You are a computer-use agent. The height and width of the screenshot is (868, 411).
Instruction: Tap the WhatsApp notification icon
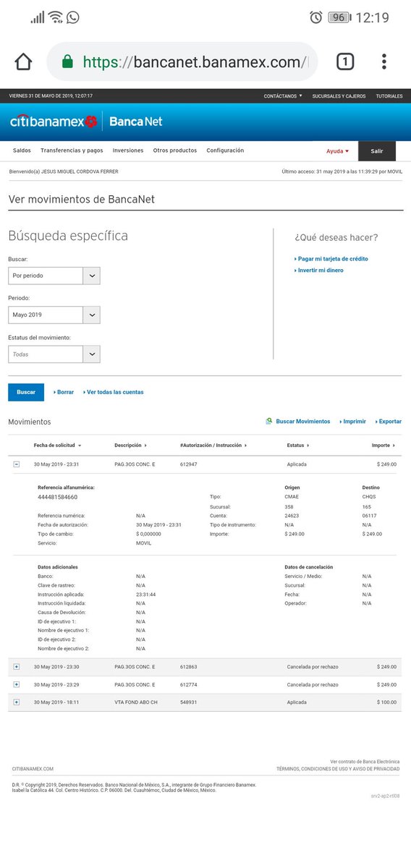tap(73, 17)
